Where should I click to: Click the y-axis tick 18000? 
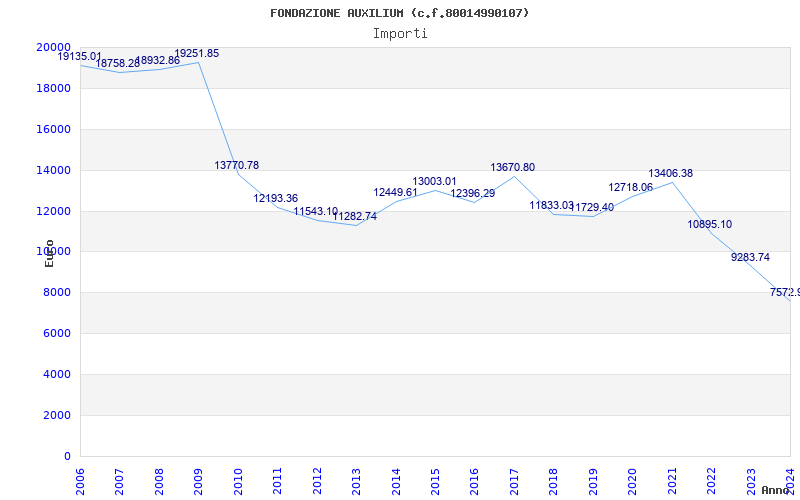[54, 88]
